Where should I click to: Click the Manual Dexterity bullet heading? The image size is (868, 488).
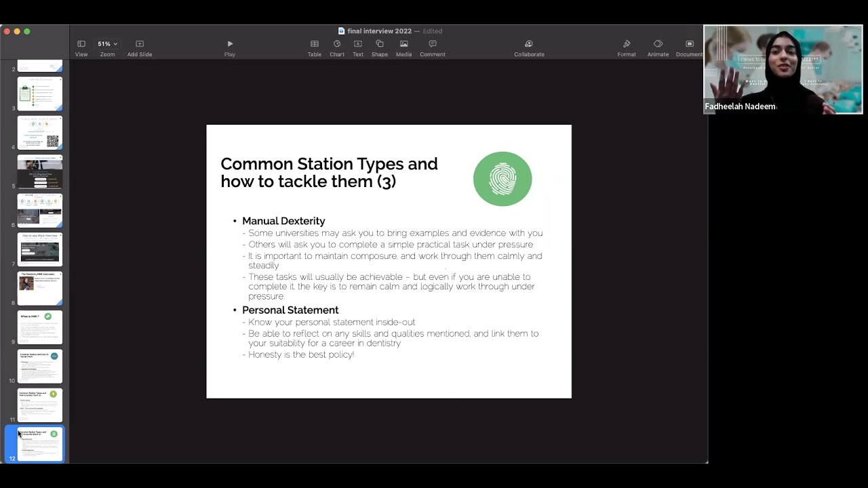point(283,221)
